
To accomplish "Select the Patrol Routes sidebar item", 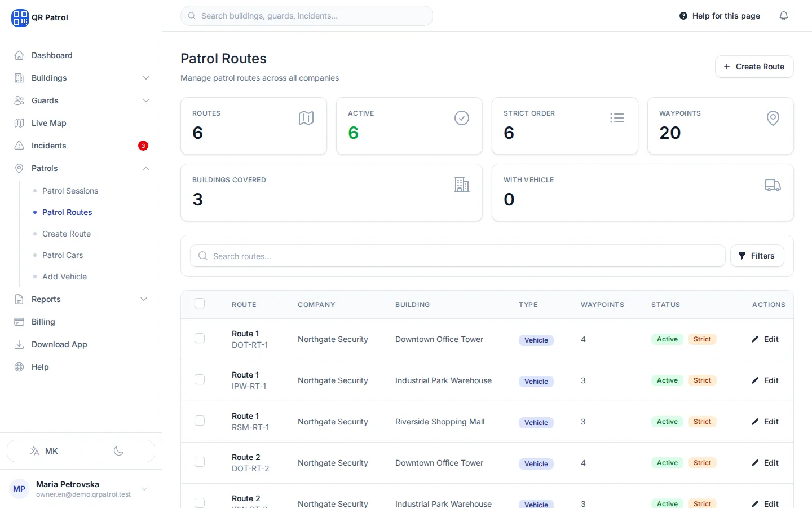I will pos(67,212).
